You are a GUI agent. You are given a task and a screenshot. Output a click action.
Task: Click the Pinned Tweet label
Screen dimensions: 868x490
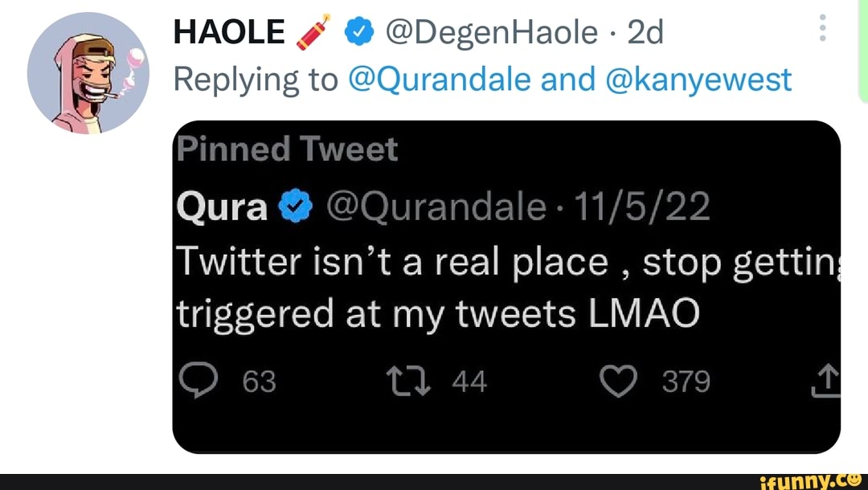click(x=286, y=149)
